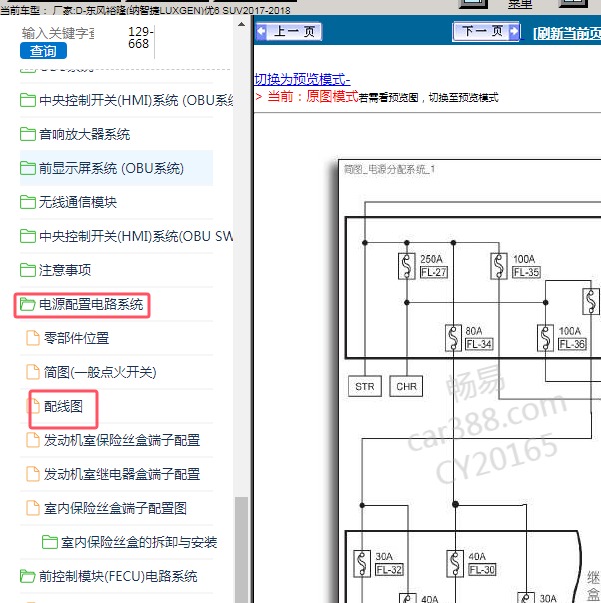Viewport: 601px width, 603px height.
Task: Open 前显示屏系统 (OBU系统) folder
Action: click(102, 168)
